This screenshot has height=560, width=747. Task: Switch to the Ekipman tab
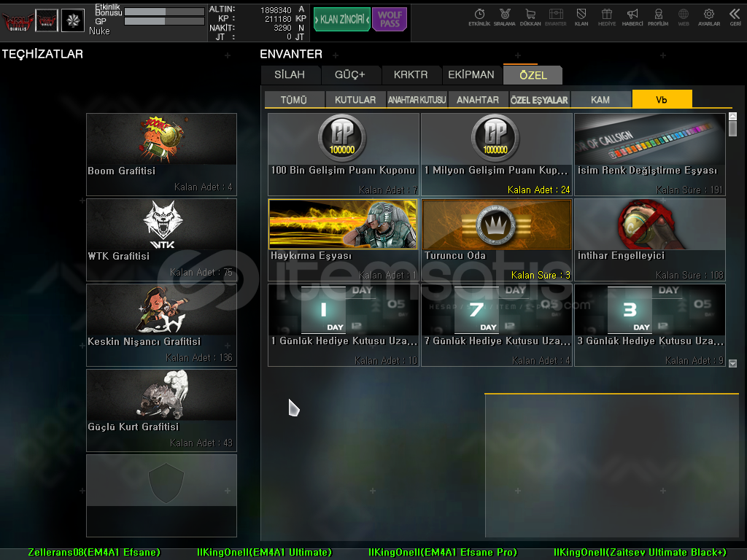pyautogui.click(x=471, y=75)
